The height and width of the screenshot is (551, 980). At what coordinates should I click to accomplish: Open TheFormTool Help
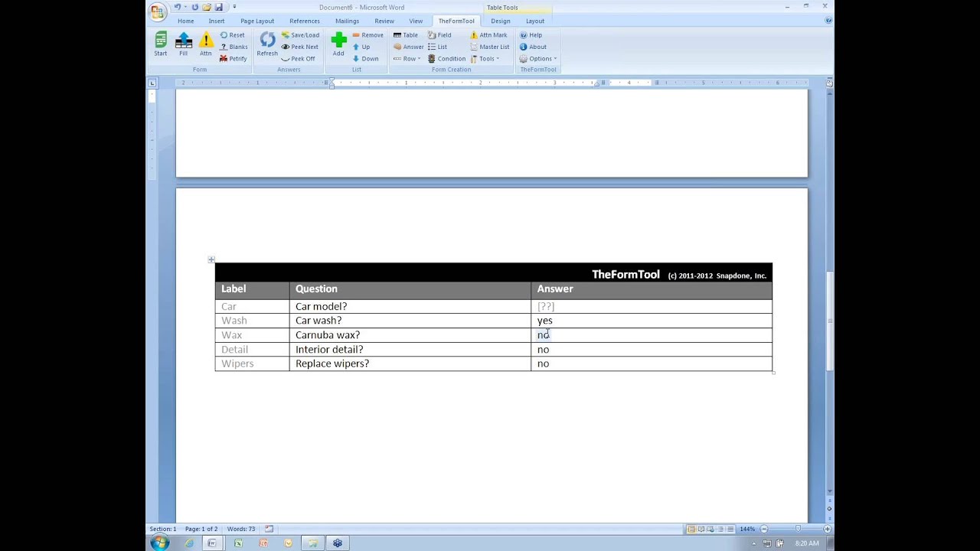pos(531,35)
